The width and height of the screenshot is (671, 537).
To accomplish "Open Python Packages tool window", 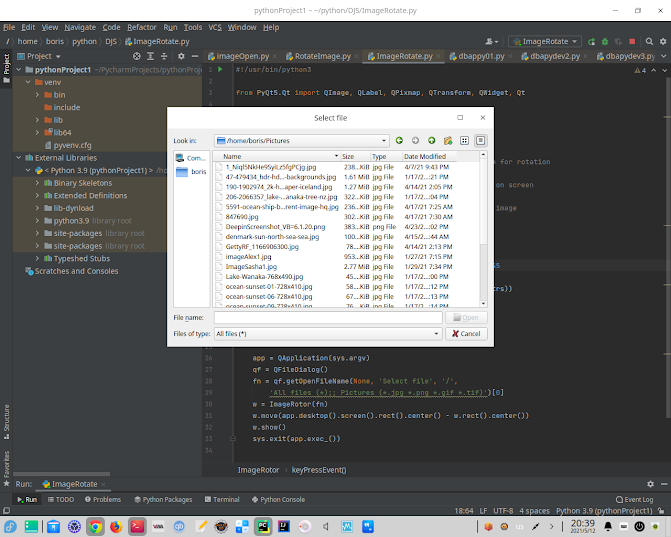I will point(163,499).
